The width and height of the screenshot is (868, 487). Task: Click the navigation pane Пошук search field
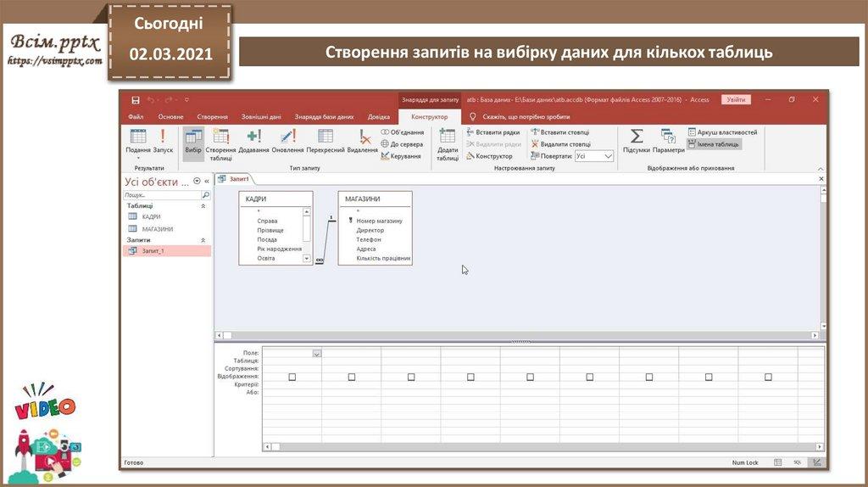[161, 195]
